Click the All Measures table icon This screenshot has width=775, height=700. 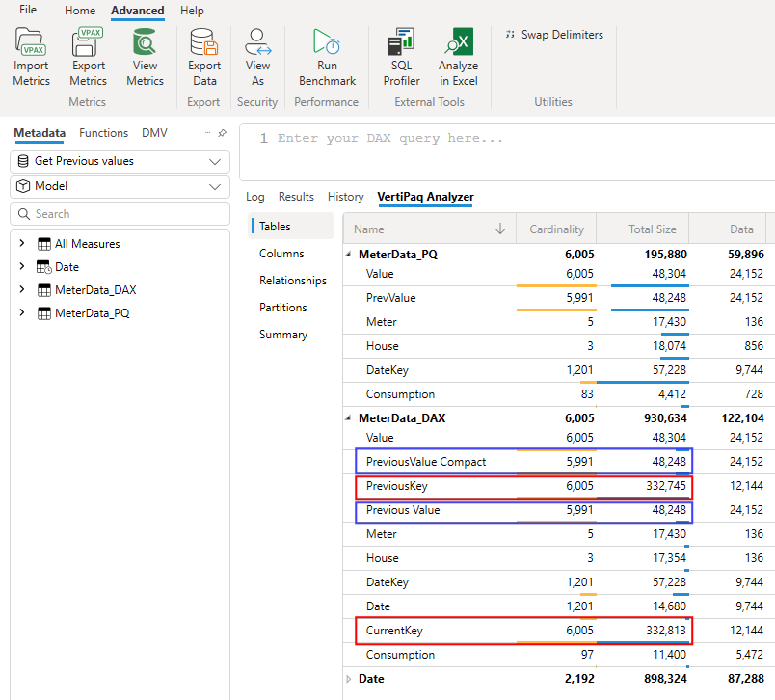click(x=44, y=244)
